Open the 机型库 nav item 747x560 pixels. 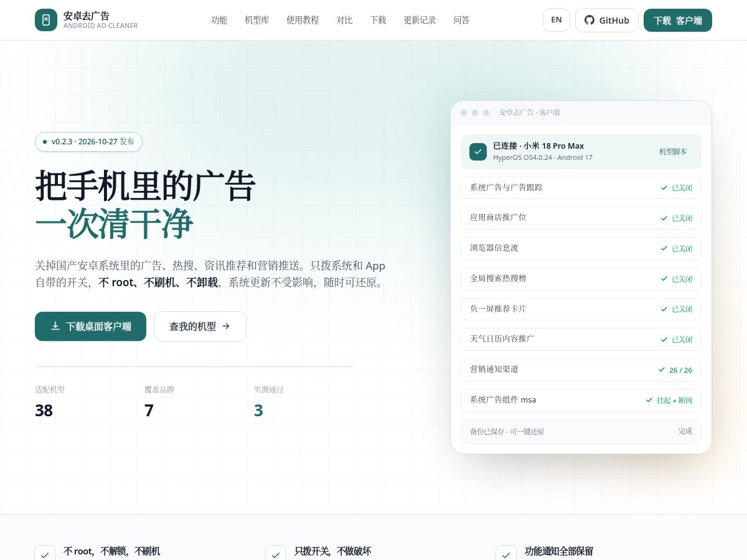[x=257, y=20]
